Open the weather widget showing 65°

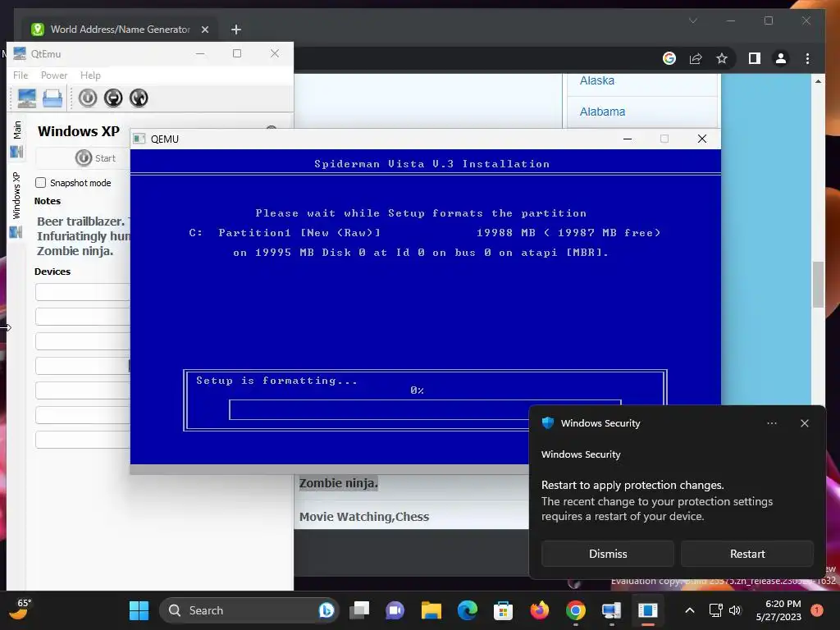pos(21,609)
